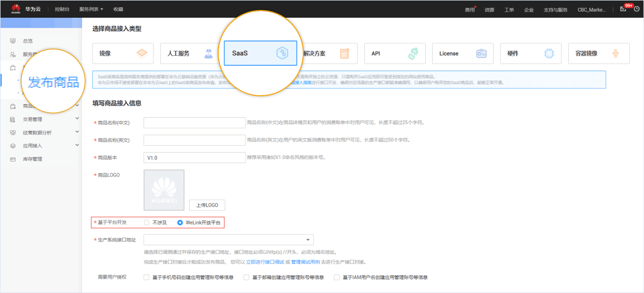The image size is (644, 293).
Task: Click the 镜像 card layers icon
Action: (x=142, y=53)
